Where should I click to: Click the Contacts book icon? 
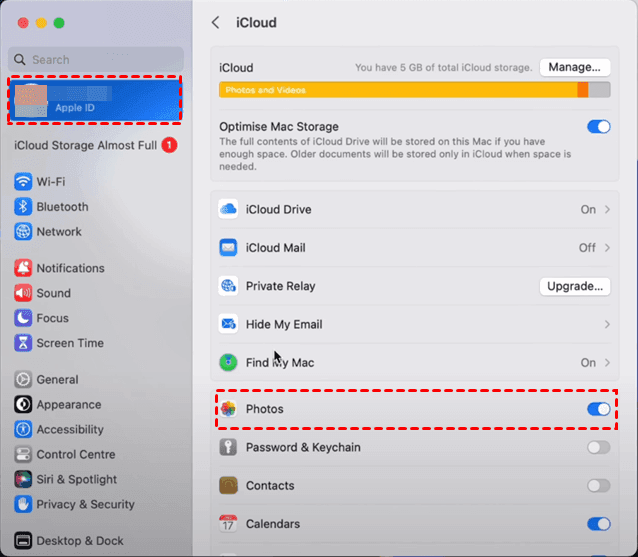(x=228, y=485)
